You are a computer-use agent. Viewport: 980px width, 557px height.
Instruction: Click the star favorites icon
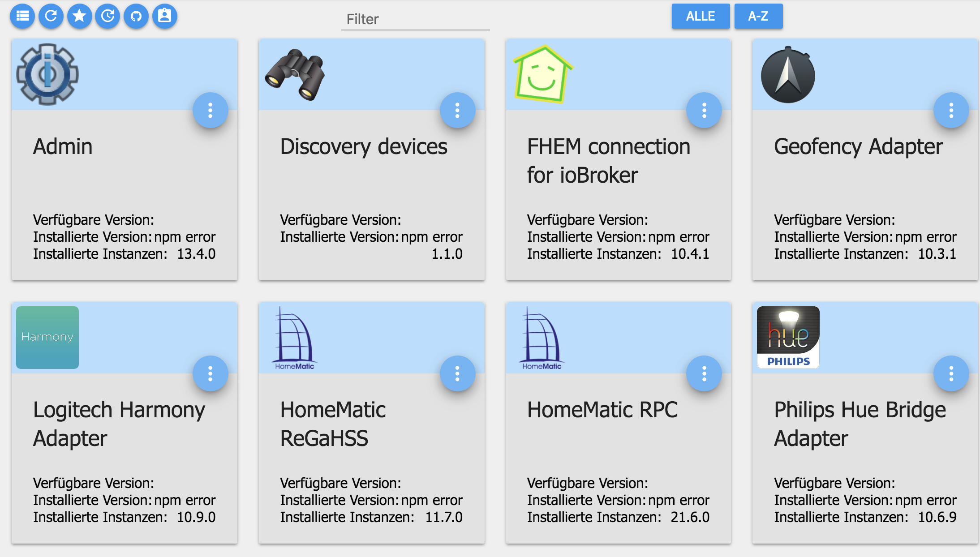(x=80, y=16)
